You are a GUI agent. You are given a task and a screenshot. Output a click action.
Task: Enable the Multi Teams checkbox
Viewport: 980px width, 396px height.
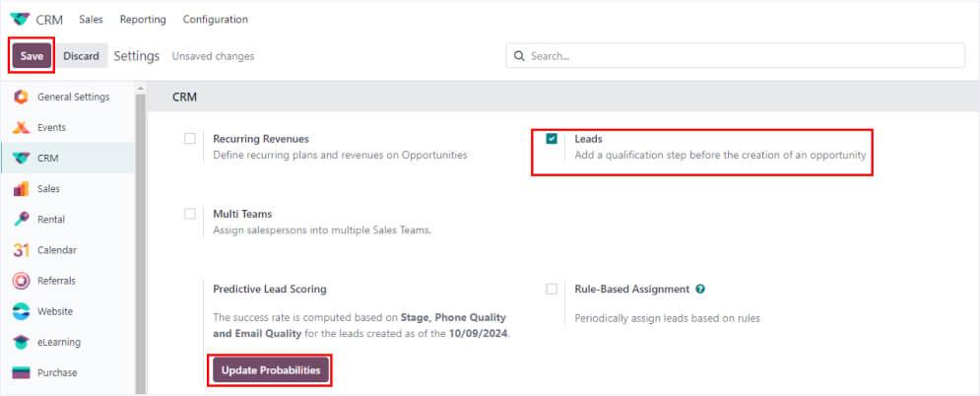(x=190, y=214)
